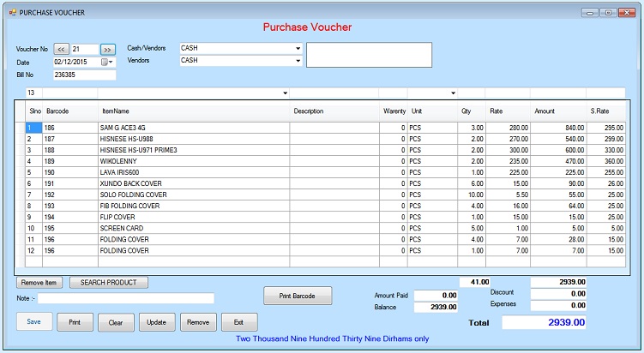Screen dimensions: 644x353
Task: Open SEARCH PRODUCT
Action: tap(109, 282)
